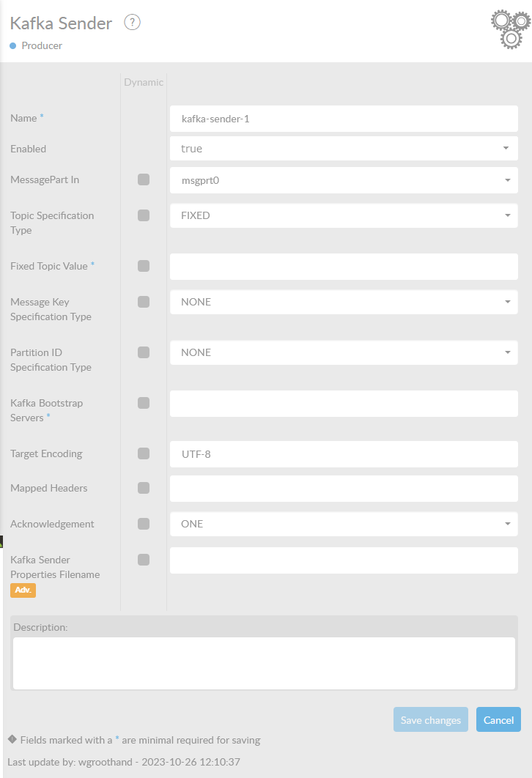Viewport: 532px width, 778px height.
Task: Click the gears icon in the header
Action: coord(510,29)
